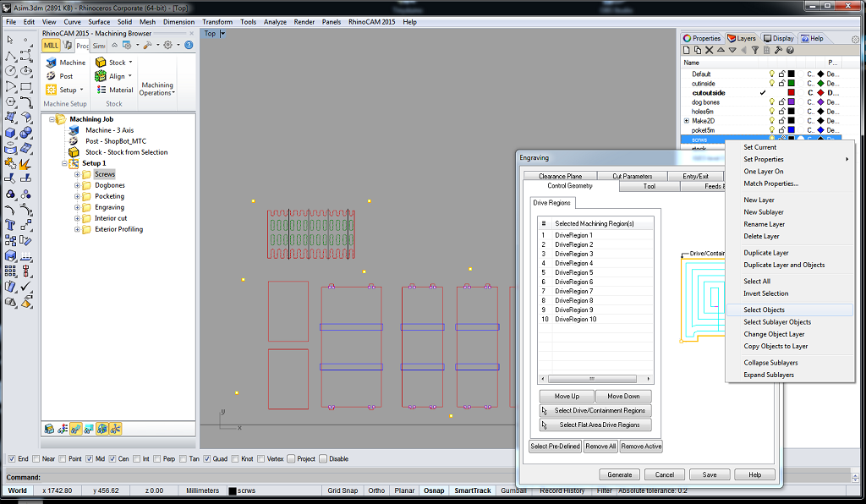
Task: Click the Remove All button
Action: click(600, 446)
